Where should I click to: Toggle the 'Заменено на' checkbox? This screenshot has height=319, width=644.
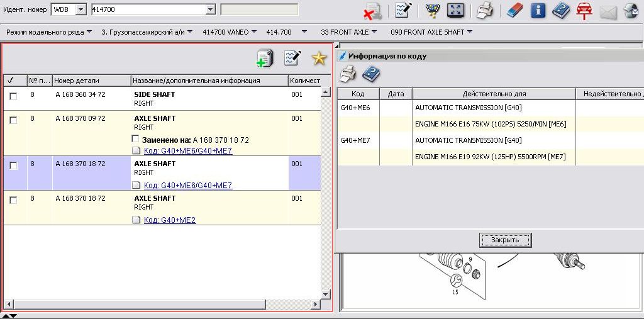coord(135,139)
